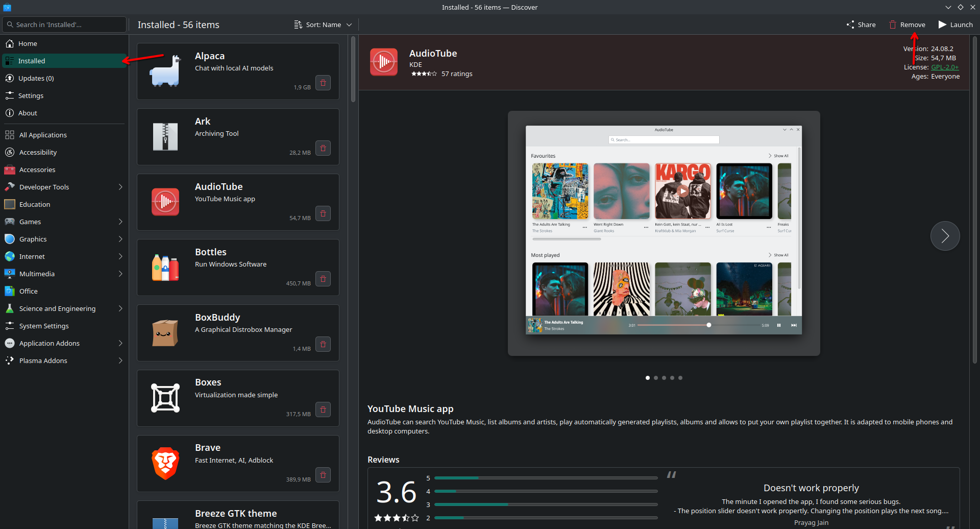
Task: Expand the Plasma Addons arrow
Action: 120,360
